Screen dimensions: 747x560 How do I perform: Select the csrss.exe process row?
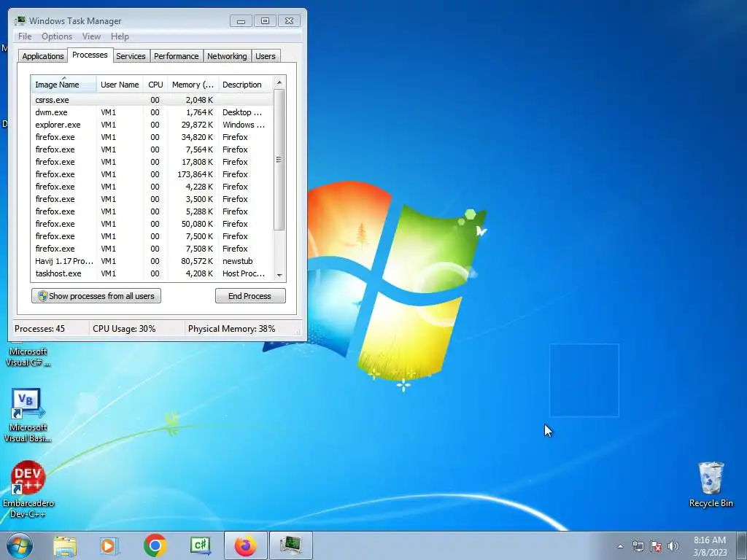[x=152, y=100]
